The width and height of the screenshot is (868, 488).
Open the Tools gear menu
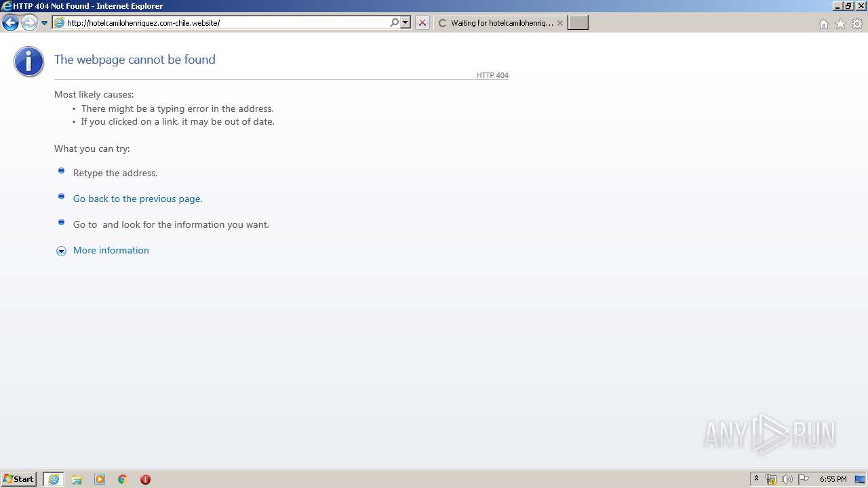click(857, 24)
